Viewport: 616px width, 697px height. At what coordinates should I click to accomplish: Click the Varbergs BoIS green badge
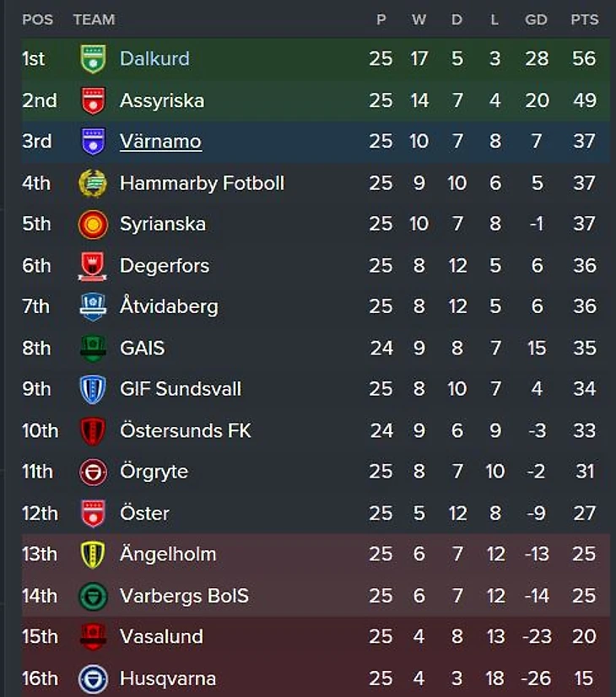click(x=93, y=597)
